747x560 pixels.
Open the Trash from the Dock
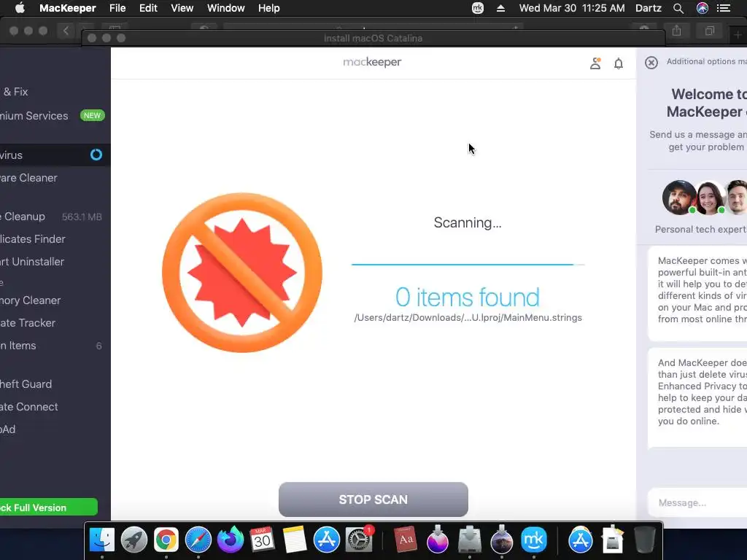(645, 540)
